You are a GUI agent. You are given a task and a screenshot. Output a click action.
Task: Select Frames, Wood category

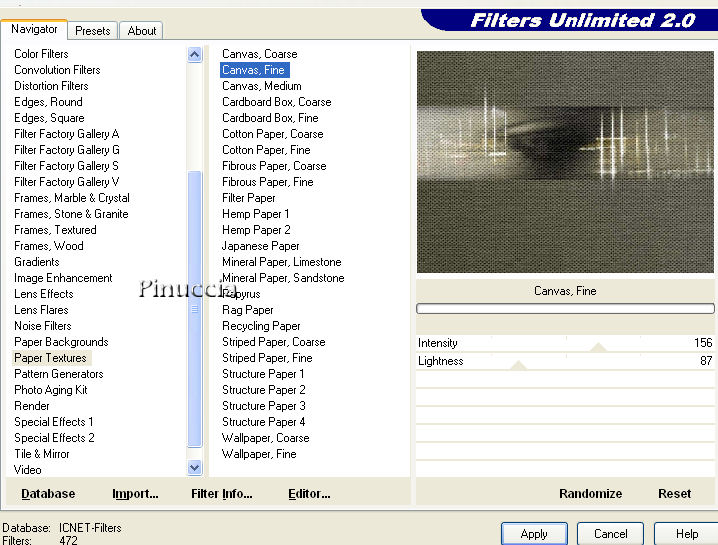click(x=49, y=246)
